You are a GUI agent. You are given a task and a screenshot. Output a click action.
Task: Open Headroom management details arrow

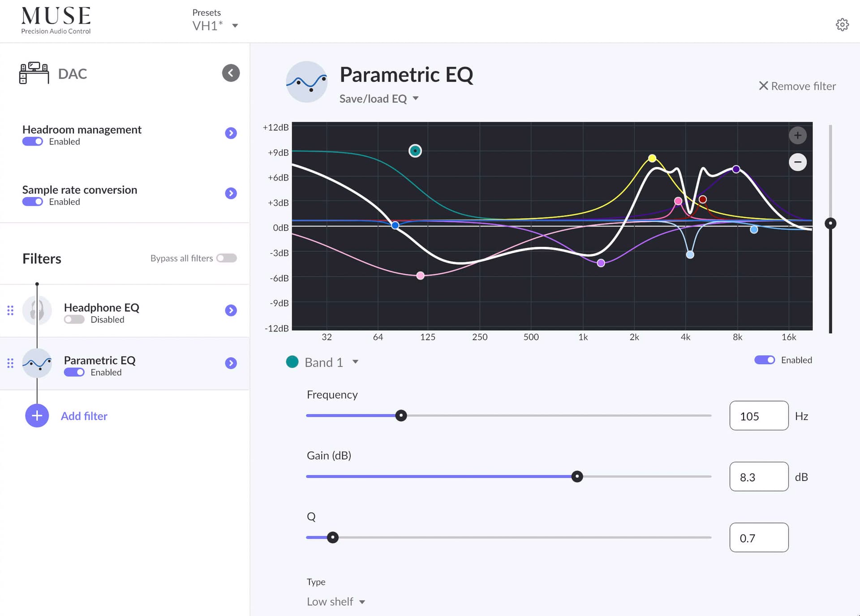click(231, 133)
